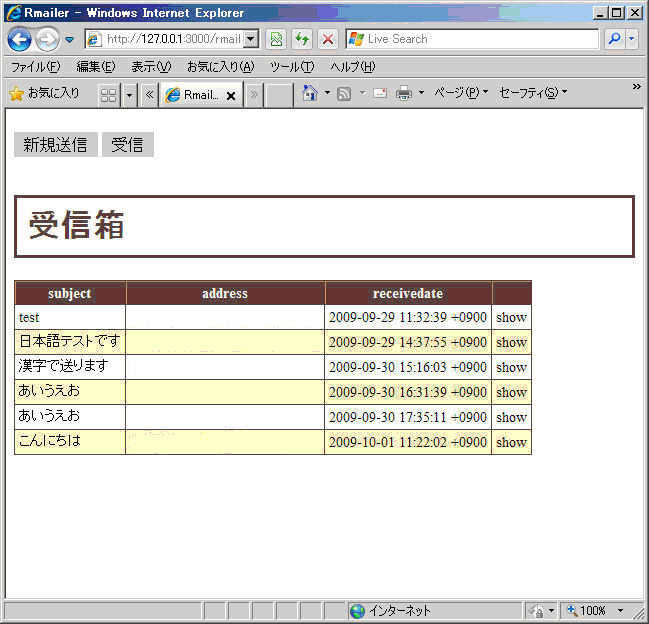Viewport: 649px width, 624px height.
Task: Click the Live Search input box
Action: point(472,39)
